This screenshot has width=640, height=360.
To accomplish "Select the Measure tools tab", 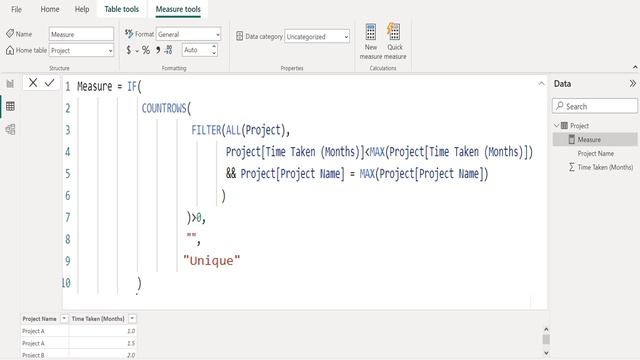I will (178, 9).
